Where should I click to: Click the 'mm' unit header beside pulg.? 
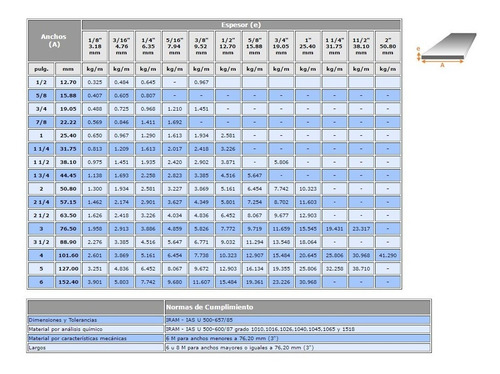[68, 69]
